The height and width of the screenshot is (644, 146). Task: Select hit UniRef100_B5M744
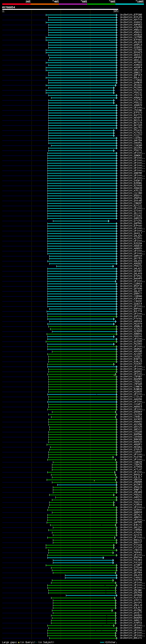click(131, 557)
